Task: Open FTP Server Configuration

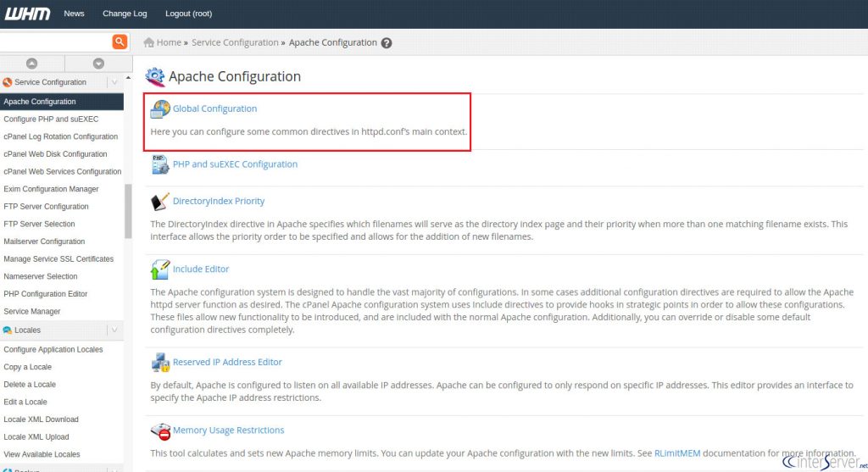Action: [x=46, y=207]
